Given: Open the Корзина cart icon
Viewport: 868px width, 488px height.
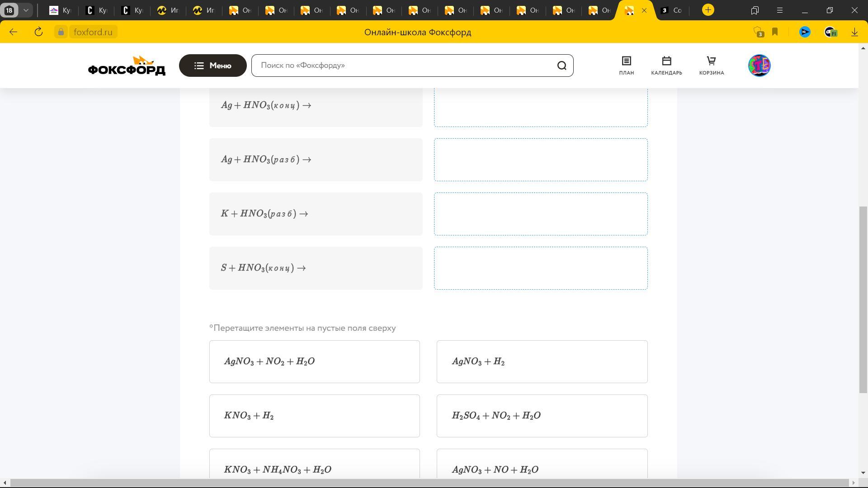Looking at the screenshot, I should [x=711, y=66].
